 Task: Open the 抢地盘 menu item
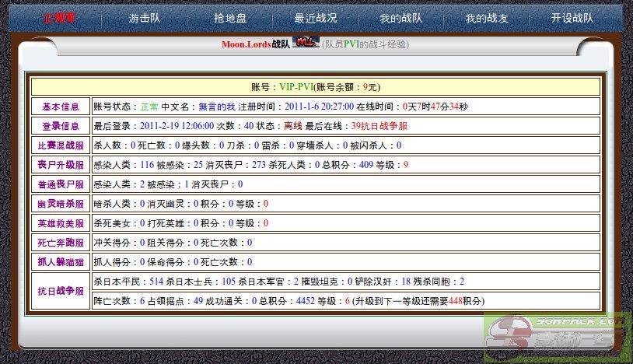pyautogui.click(x=229, y=19)
